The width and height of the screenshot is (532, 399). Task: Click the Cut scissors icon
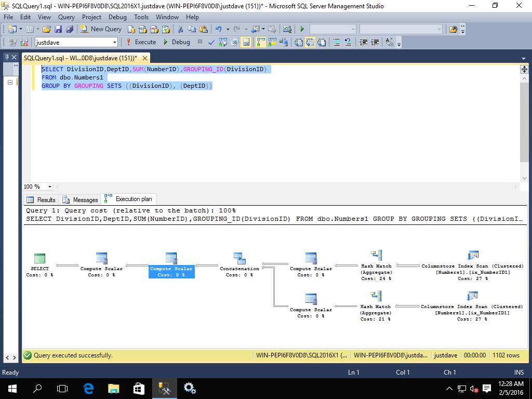(x=180, y=29)
